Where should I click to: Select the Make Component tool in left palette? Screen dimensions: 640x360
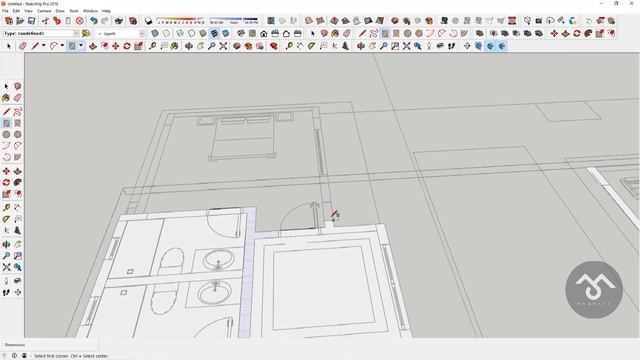click(18, 87)
